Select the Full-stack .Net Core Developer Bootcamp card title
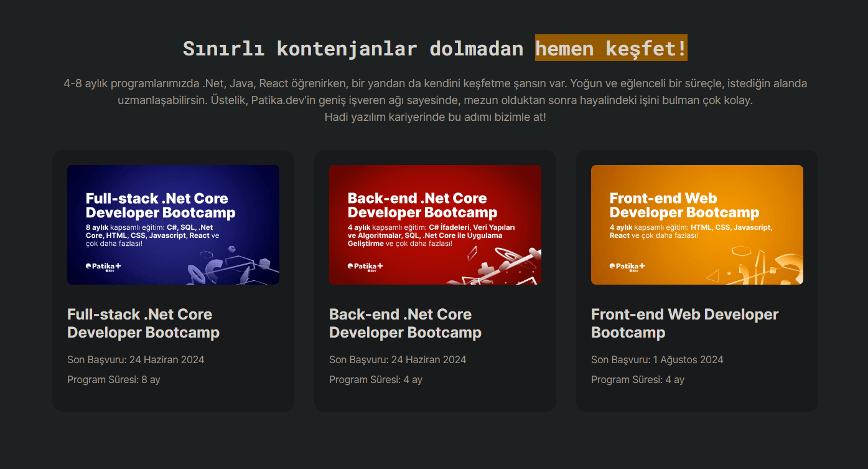The height and width of the screenshot is (469, 868). (x=143, y=323)
